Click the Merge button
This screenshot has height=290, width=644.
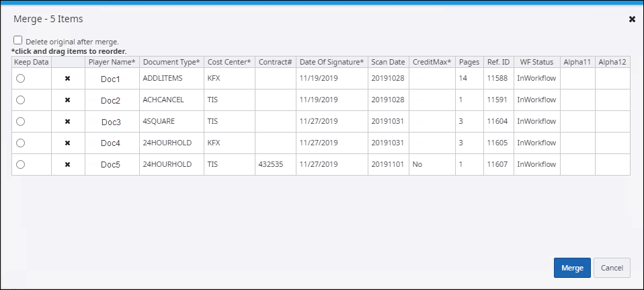coord(572,268)
